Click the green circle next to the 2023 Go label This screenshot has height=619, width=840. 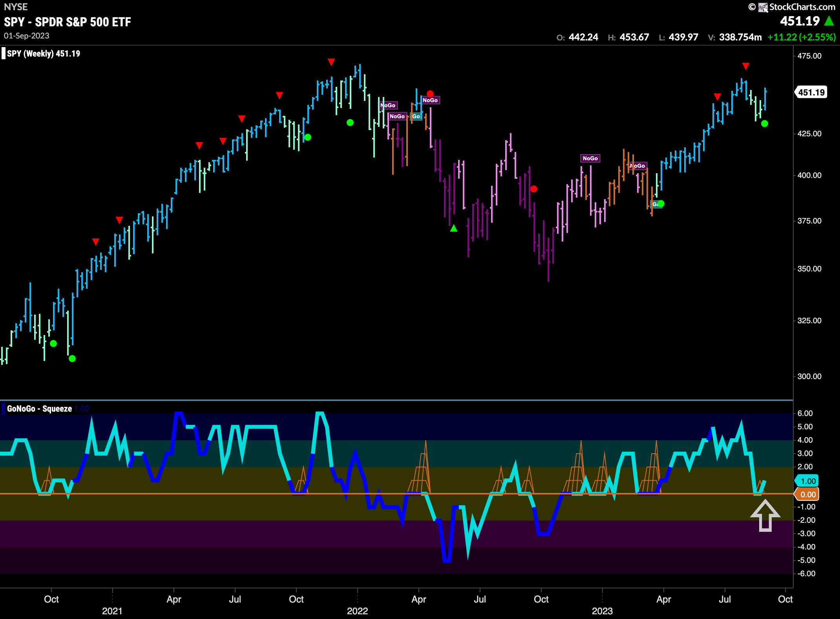pyautogui.click(x=661, y=203)
